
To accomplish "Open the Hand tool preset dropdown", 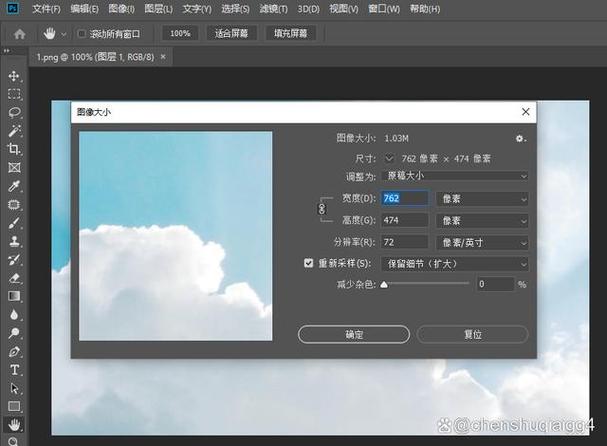I will pyautogui.click(x=63, y=34).
